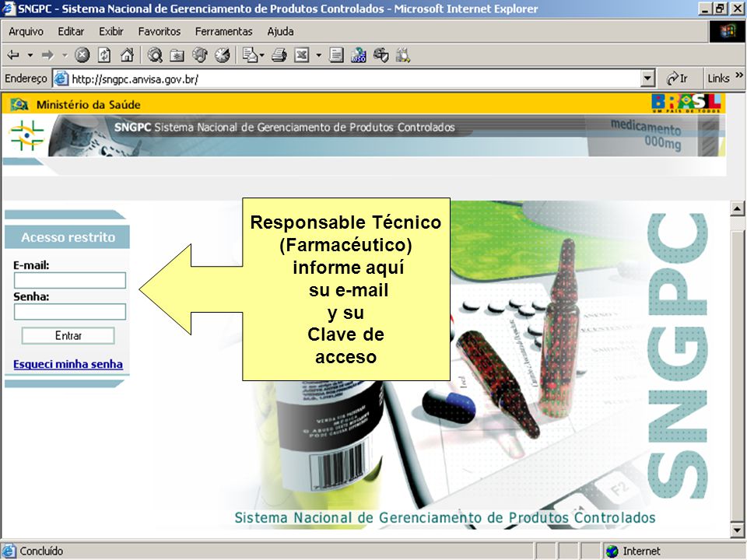
Task: Click the E-mail input field
Action: 69,281
